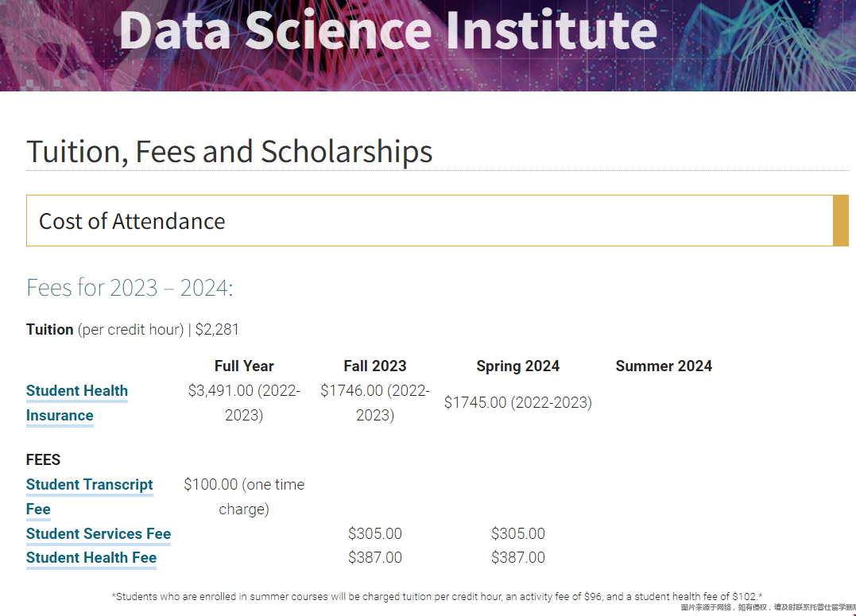The image size is (856, 616).
Task: Click the Full Year column header
Action: pos(244,366)
